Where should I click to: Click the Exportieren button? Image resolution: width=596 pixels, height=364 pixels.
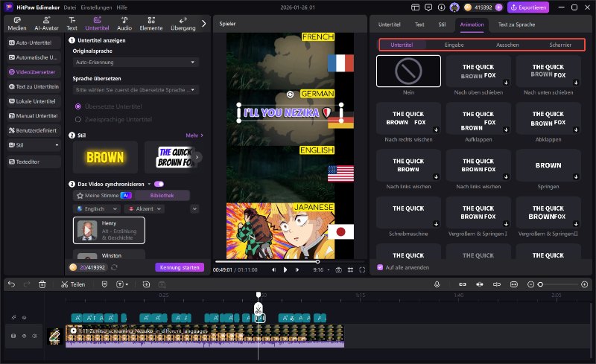tap(528, 7)
